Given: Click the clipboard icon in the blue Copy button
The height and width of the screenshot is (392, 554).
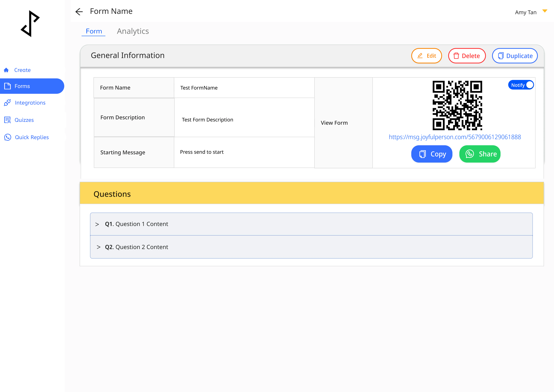Looking at the screenshot, I should tap(422, 154).
